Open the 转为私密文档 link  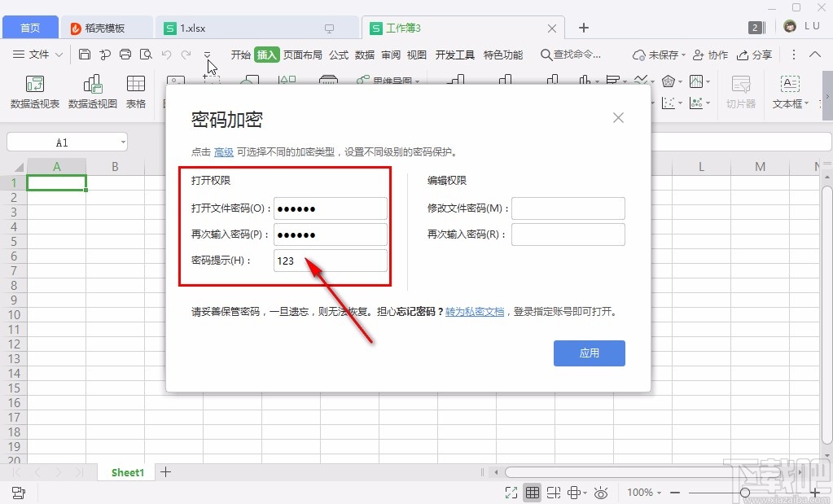tap(476, 311)
